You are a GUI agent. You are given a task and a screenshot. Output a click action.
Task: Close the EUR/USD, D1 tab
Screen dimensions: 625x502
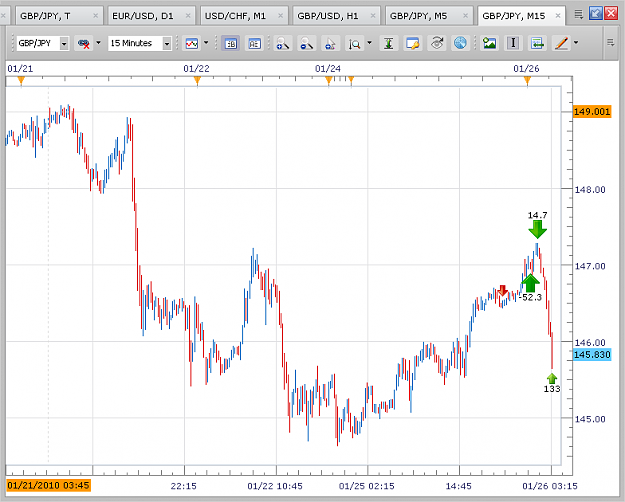tap(188, 16)
